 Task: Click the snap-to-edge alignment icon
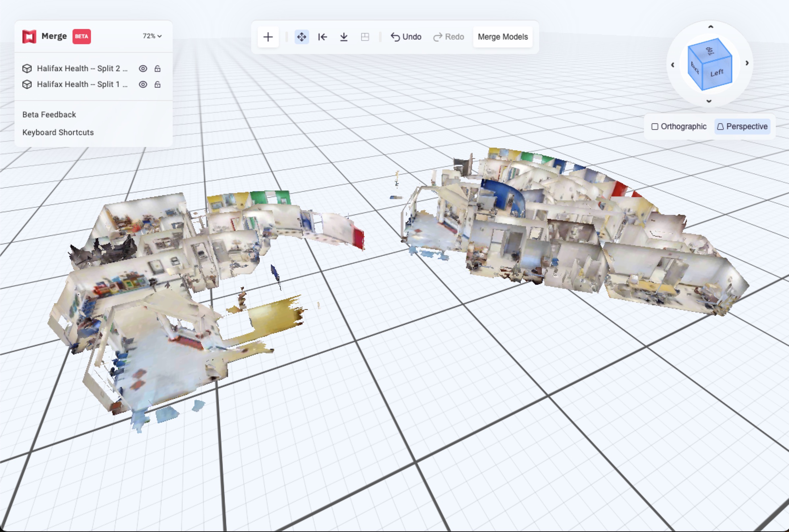[322, 37]
